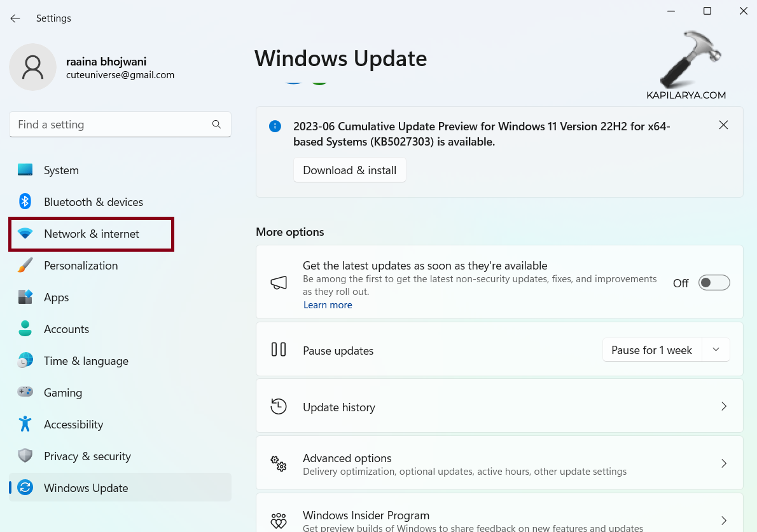Go to the Apps settings section

tap(56, 297)
